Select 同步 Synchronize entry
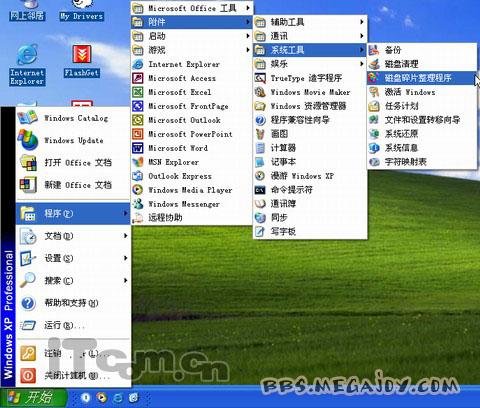480x408 pixels. tap(310, 218)
